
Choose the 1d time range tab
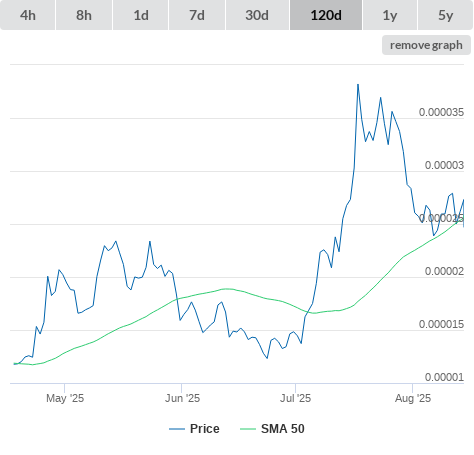141,15
